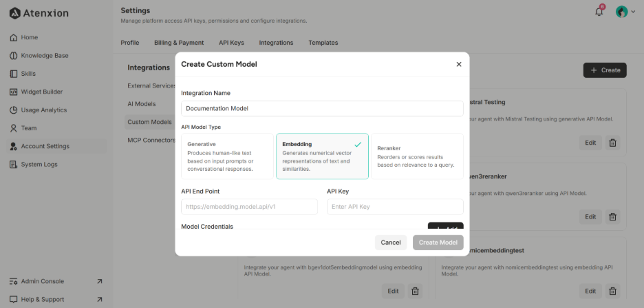Open the Templates tab

click(323, 43)
